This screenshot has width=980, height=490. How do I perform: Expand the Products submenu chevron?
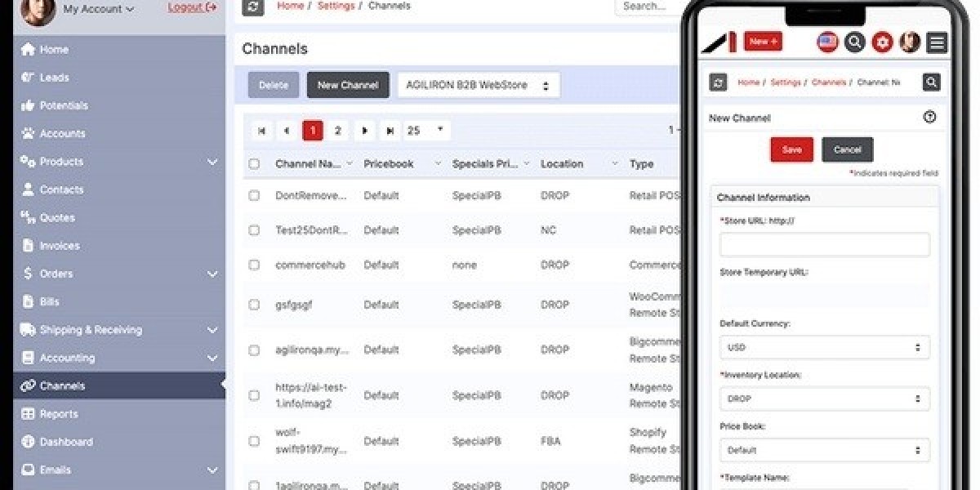[212, 162]
